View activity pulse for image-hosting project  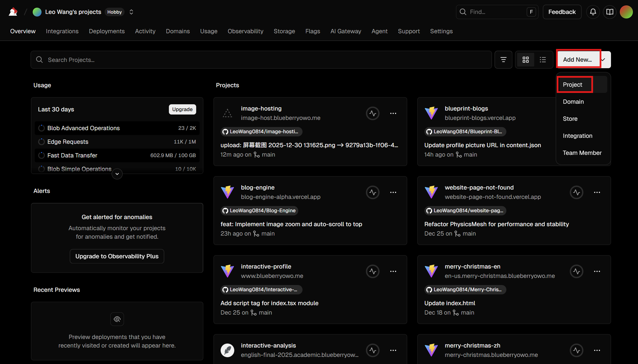click(373, 113)
